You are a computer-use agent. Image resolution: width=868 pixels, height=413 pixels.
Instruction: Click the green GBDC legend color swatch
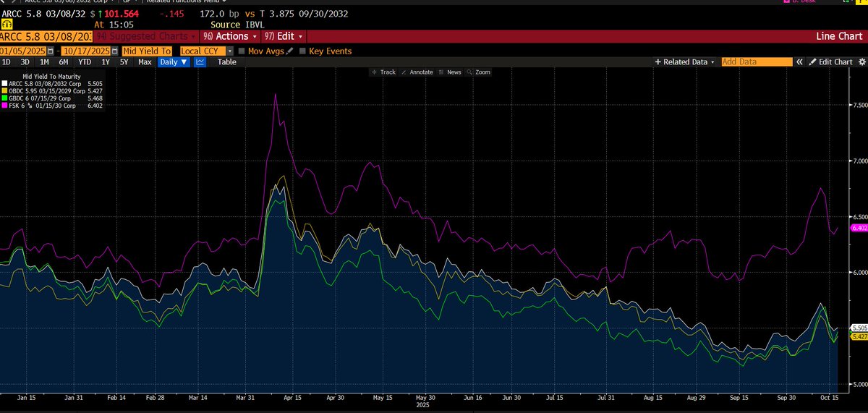[x=5, y=98]
